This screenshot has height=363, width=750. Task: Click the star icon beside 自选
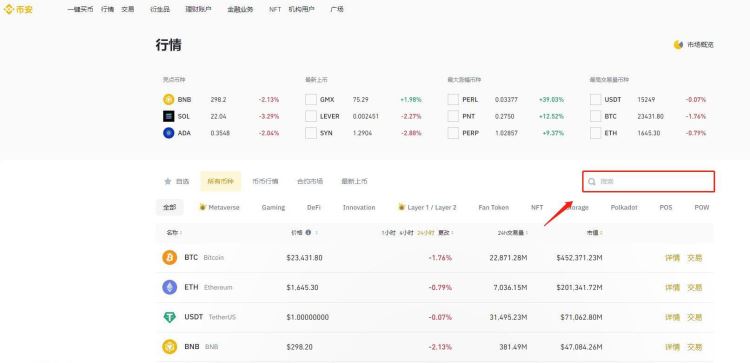pyautogui.click(x=168, y=181)
